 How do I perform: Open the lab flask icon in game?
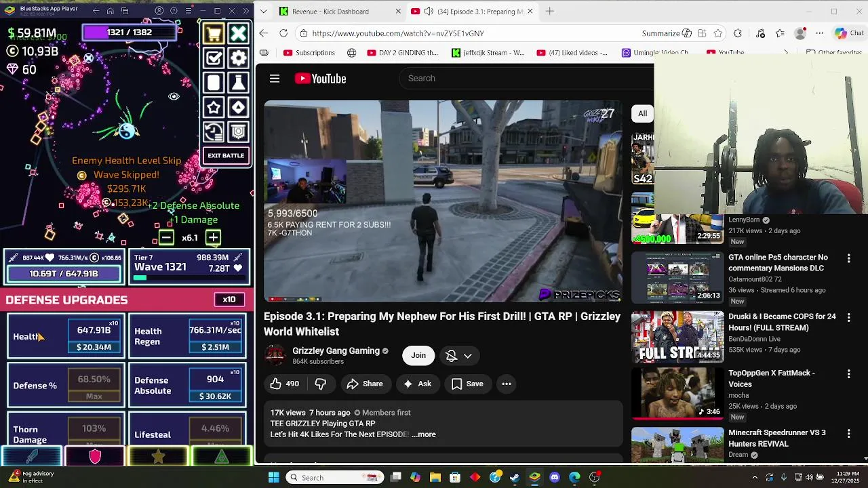[238, 83]
